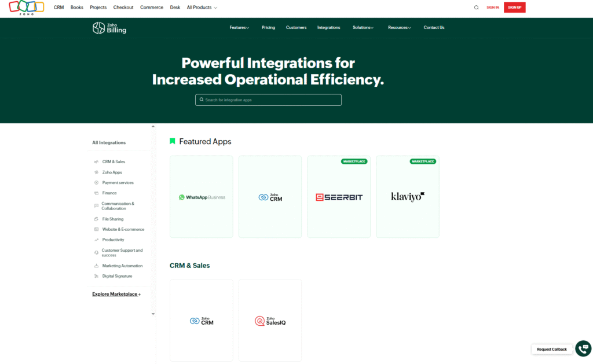The image size is (593, 364).
Task: Open the Integrations nav item
Action: click(x=328, y=28)
